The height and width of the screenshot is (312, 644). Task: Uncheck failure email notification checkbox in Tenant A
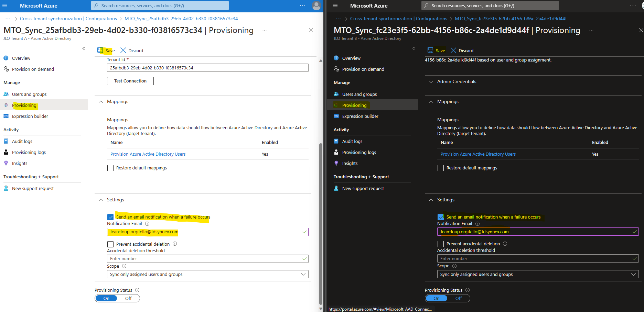point(110,217)
